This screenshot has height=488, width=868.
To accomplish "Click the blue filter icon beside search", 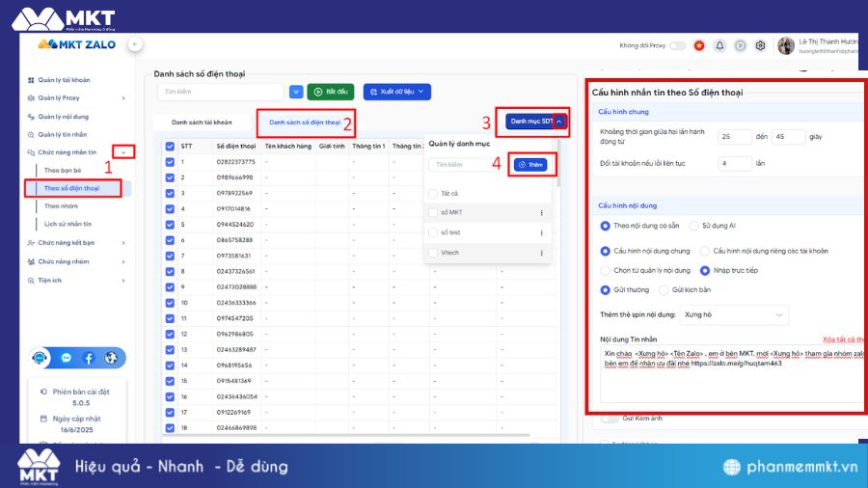I will (296, 92).
